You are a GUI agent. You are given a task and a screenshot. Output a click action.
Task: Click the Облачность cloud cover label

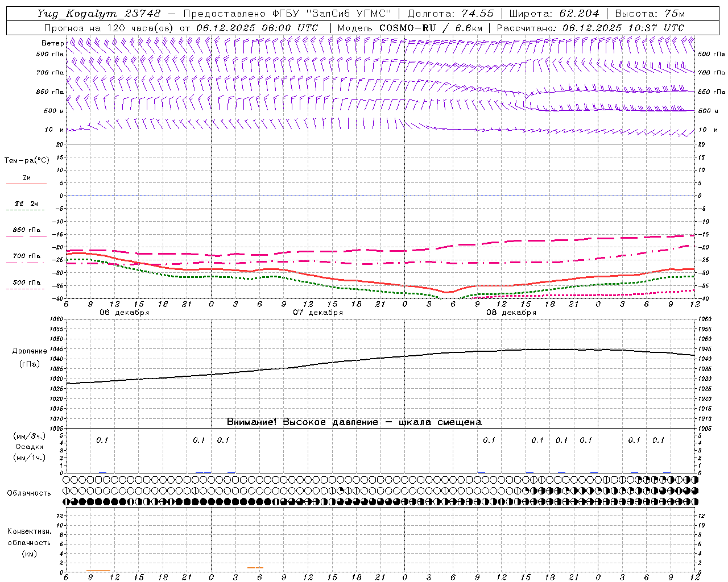click(29, 493)
